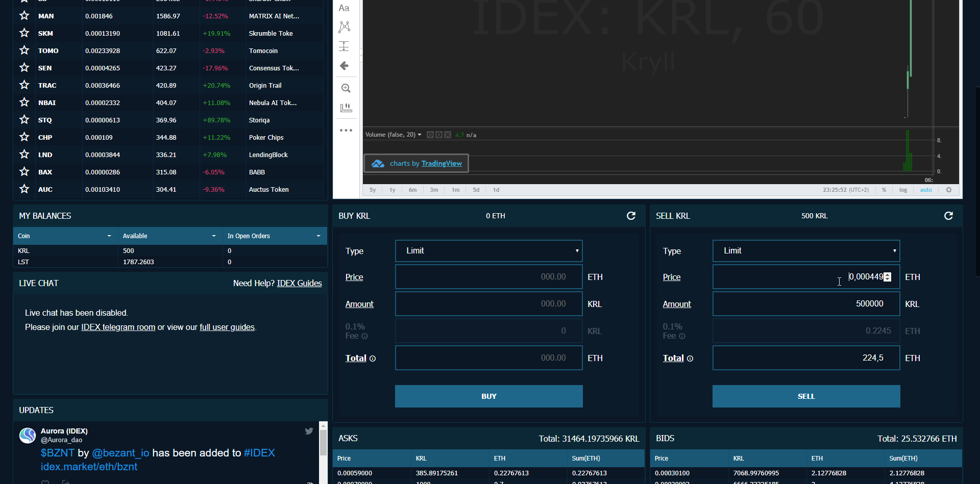Click the chart timezone clock (UTC+2)
980x484 pixels.
[846, 190]
